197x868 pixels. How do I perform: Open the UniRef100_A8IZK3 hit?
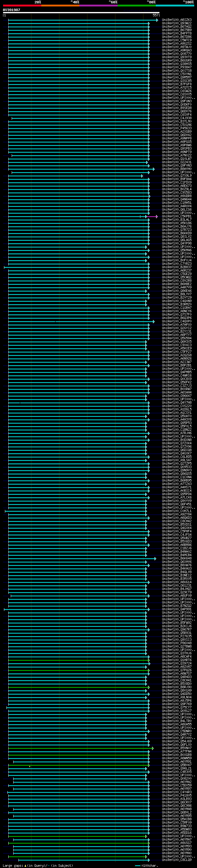[x=177, y=20]
